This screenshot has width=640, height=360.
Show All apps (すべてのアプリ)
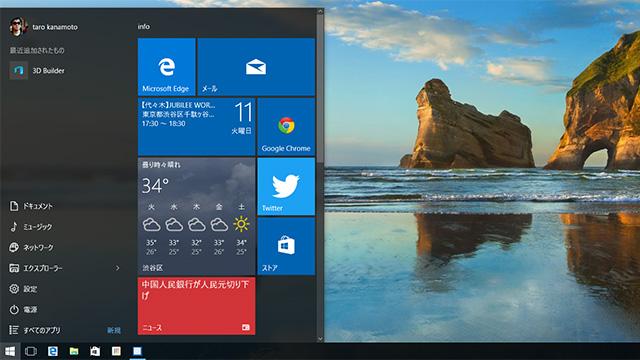pyautogui.click(x=35, y=330)
